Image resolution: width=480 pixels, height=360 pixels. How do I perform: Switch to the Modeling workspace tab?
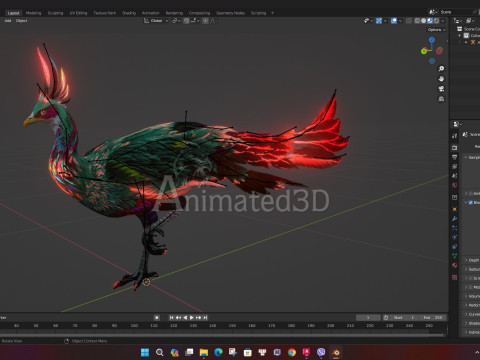coord(34,13)
